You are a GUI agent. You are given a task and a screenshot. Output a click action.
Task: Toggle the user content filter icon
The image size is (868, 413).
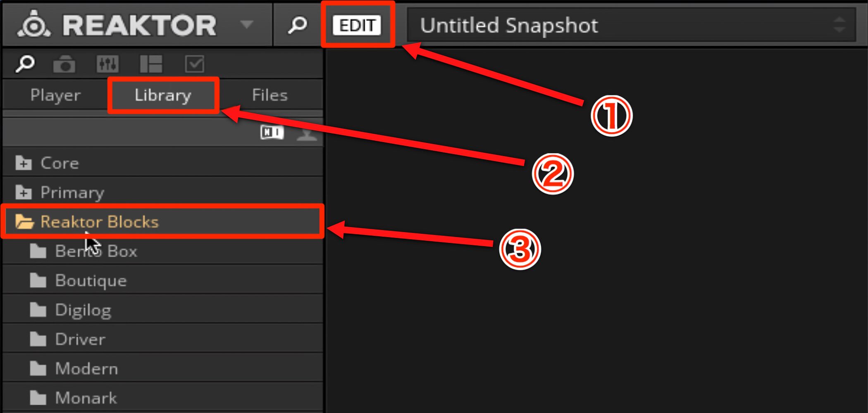click(307, 133)
